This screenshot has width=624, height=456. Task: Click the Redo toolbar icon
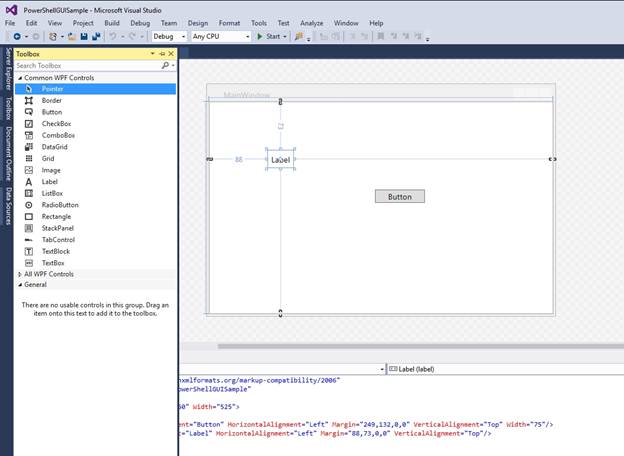coord(132,37)
